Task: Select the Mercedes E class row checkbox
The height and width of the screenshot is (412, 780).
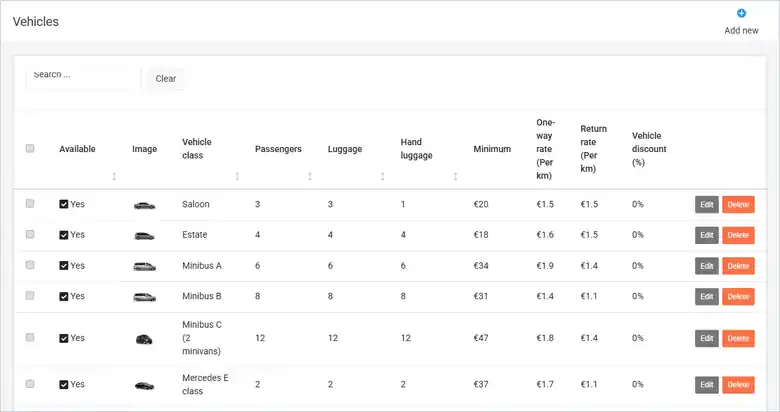Action: tap(30, 384)
